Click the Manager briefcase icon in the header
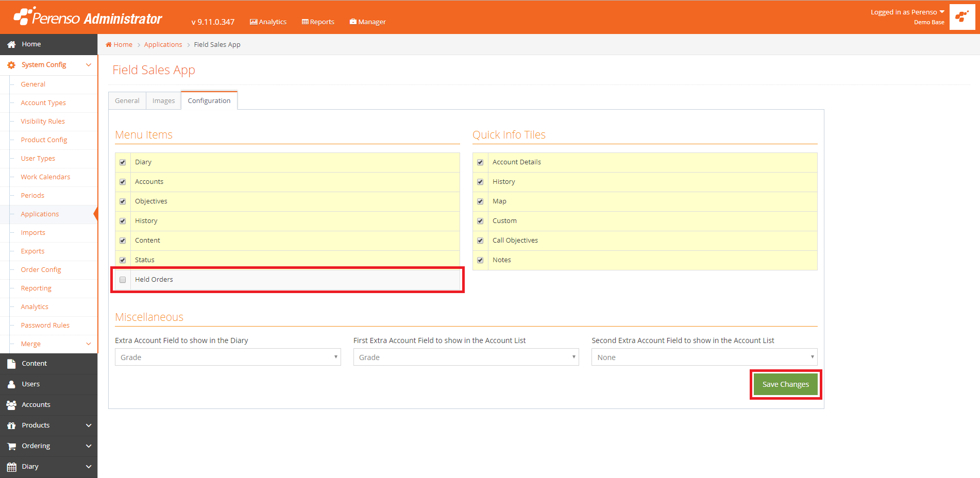Image resolution: width=980 pixels, height=478 pixels. coord(353,22)
